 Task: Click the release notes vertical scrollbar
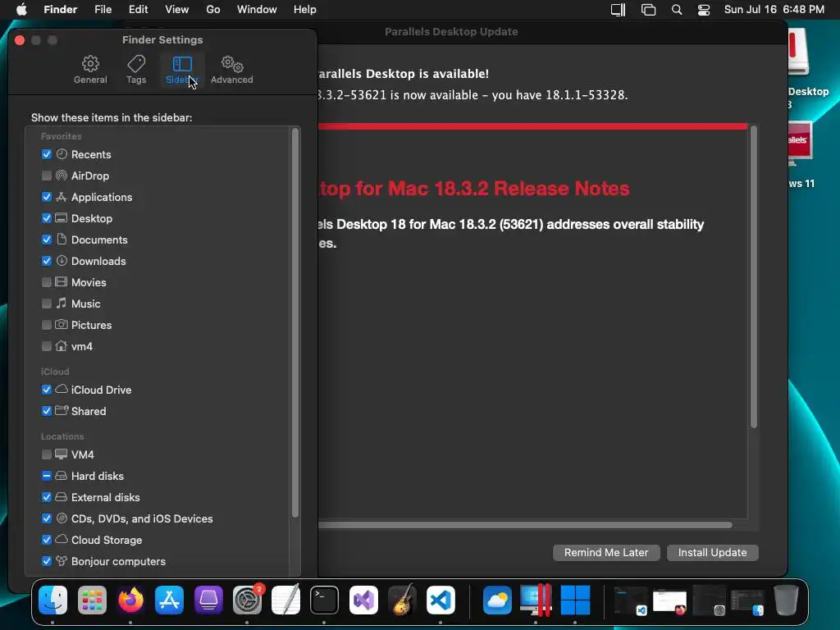tap(754, 277)
